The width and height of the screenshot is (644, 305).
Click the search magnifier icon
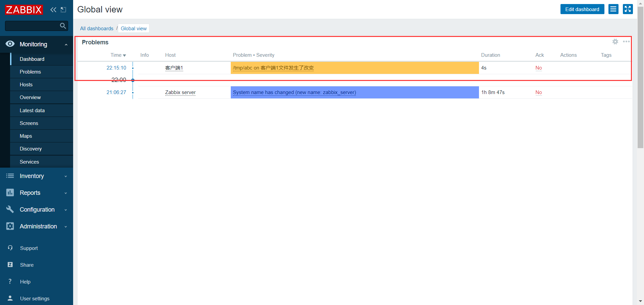63,26
